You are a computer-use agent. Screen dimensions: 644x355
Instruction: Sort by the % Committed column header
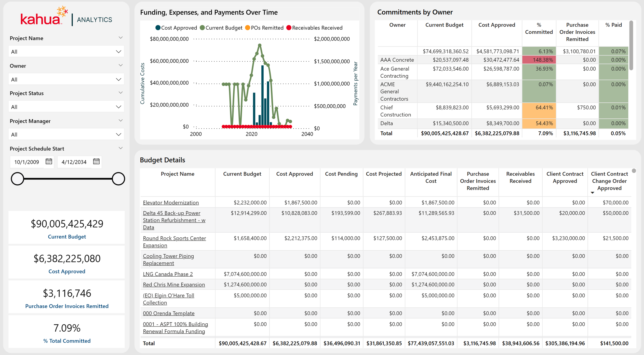click(539, 29)
